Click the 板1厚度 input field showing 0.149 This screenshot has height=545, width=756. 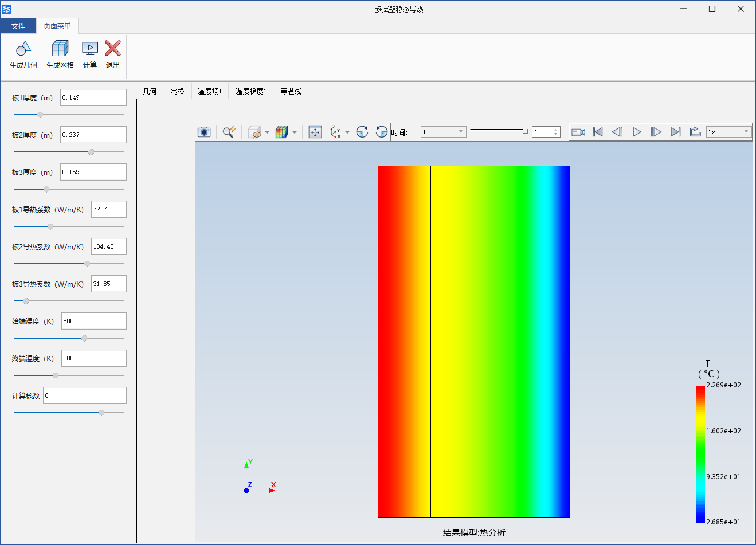coord(93,97)
